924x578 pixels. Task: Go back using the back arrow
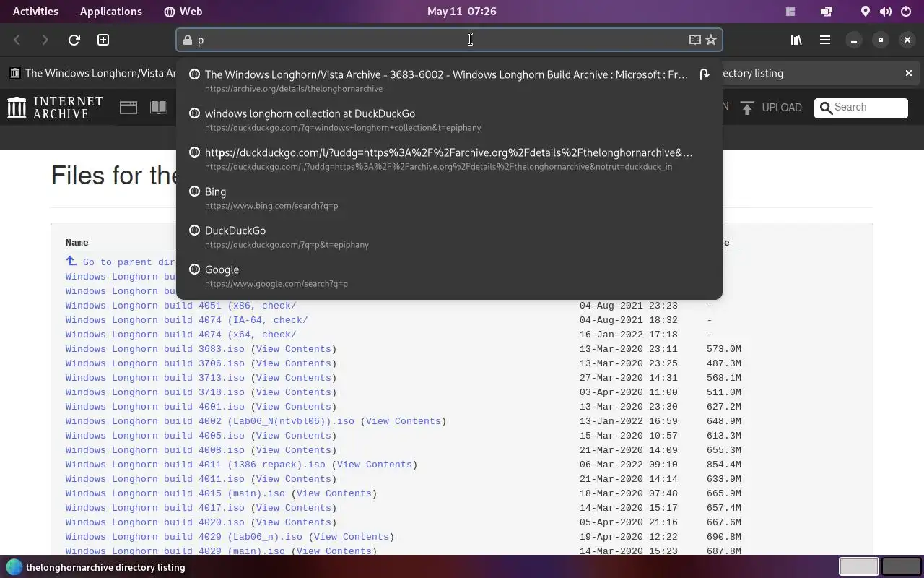point(17,40)
